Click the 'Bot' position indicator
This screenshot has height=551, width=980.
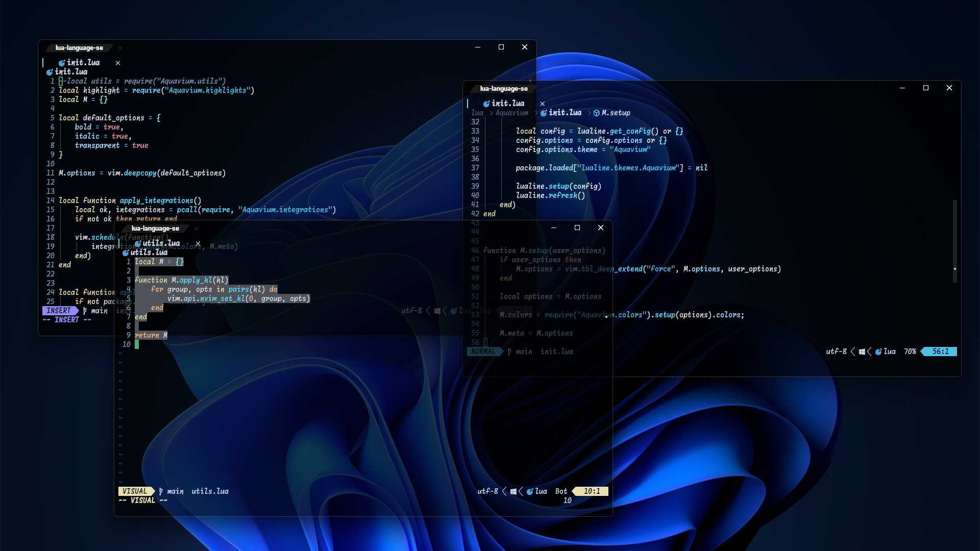(561, 491)
